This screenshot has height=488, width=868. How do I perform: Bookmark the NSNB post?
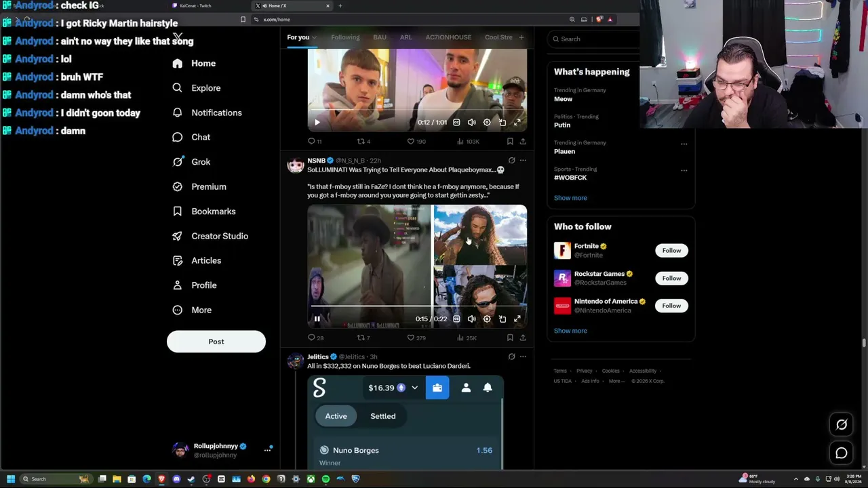510,338
